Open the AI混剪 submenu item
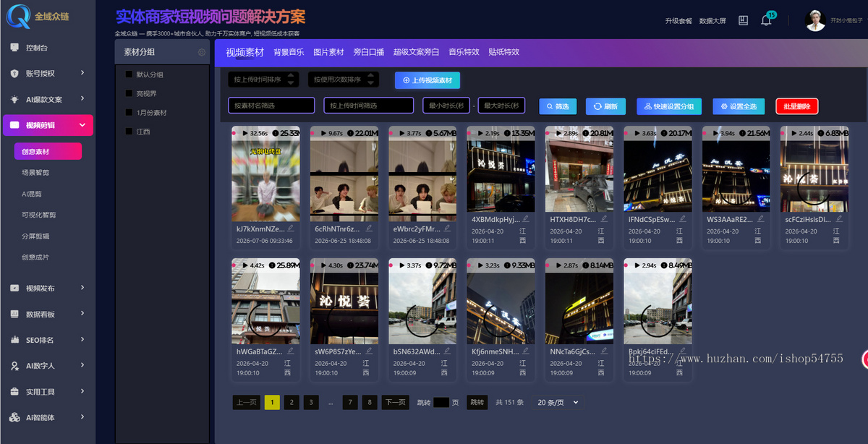Screen dimensions: 868x444 [x=32, y=194]
